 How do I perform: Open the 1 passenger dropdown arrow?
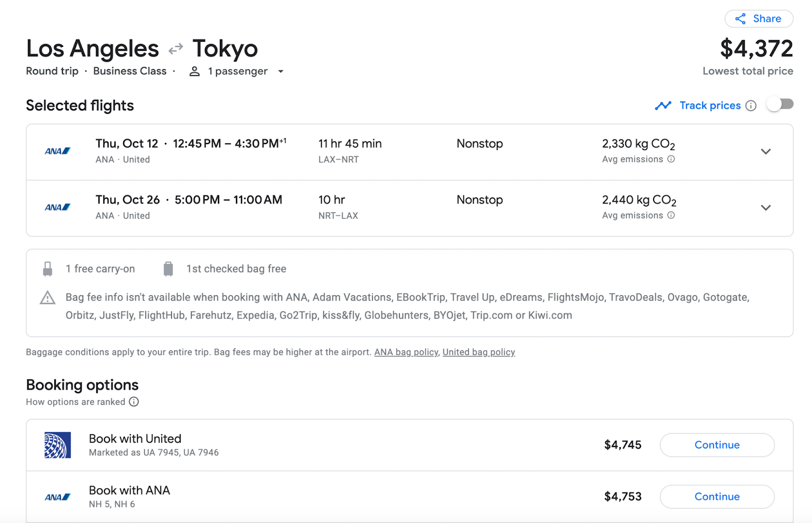(281, 72)
